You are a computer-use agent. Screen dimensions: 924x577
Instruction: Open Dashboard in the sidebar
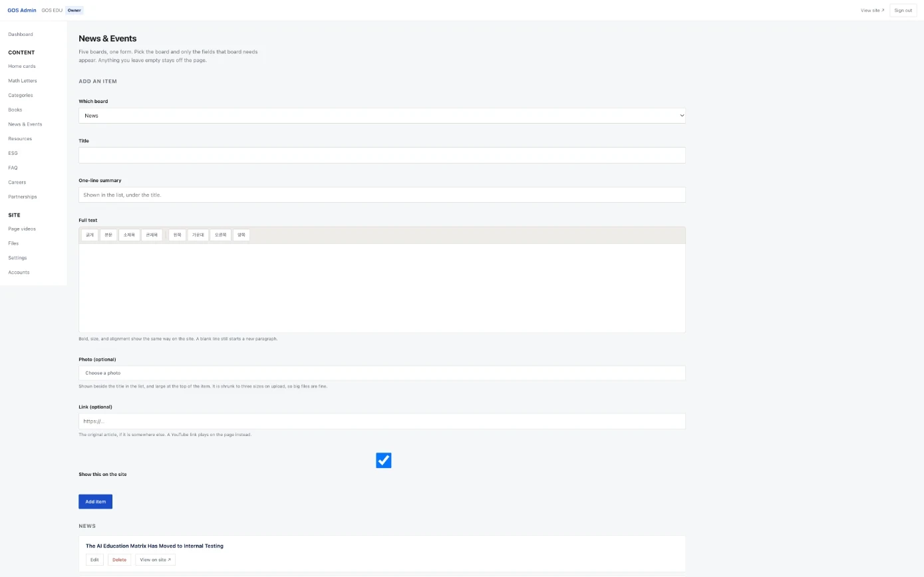21,34
